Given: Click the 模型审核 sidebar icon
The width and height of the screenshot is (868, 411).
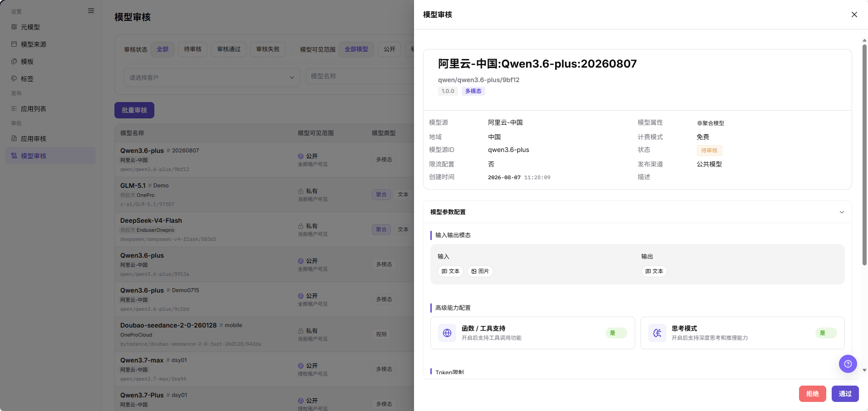Looking at the screenshot, I should pos(14,156).
